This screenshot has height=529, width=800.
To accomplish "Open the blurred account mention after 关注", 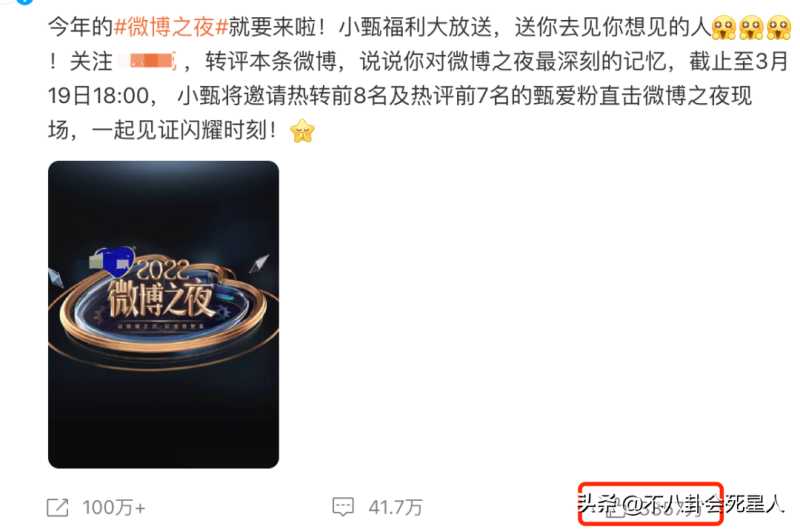I will [148, 62].
